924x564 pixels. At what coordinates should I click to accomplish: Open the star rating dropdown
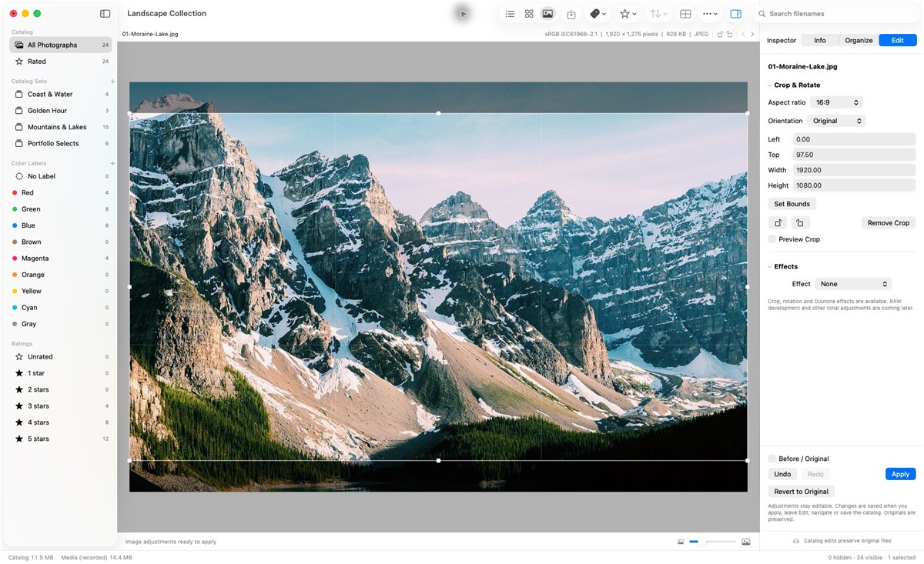(x=628, y=14)
